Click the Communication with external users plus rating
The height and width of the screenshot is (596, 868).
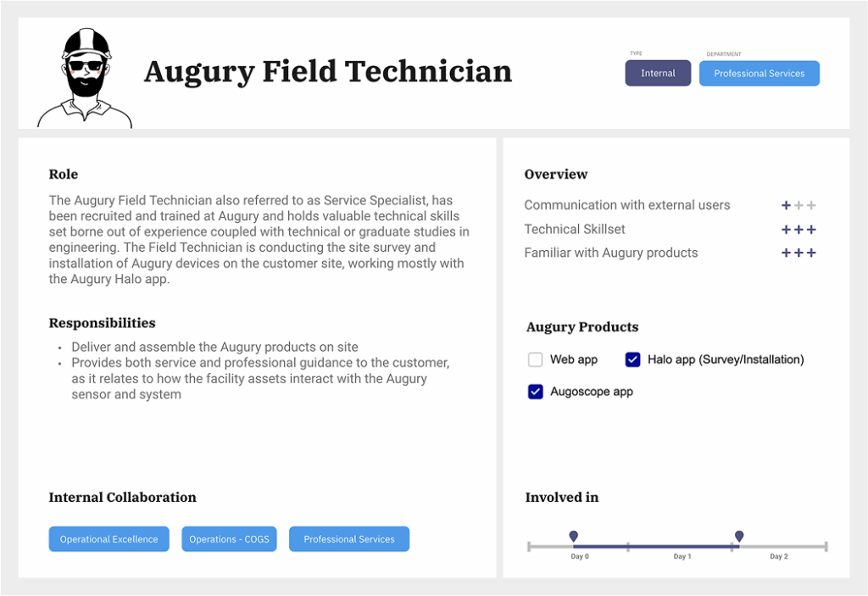tap(798, 205)
